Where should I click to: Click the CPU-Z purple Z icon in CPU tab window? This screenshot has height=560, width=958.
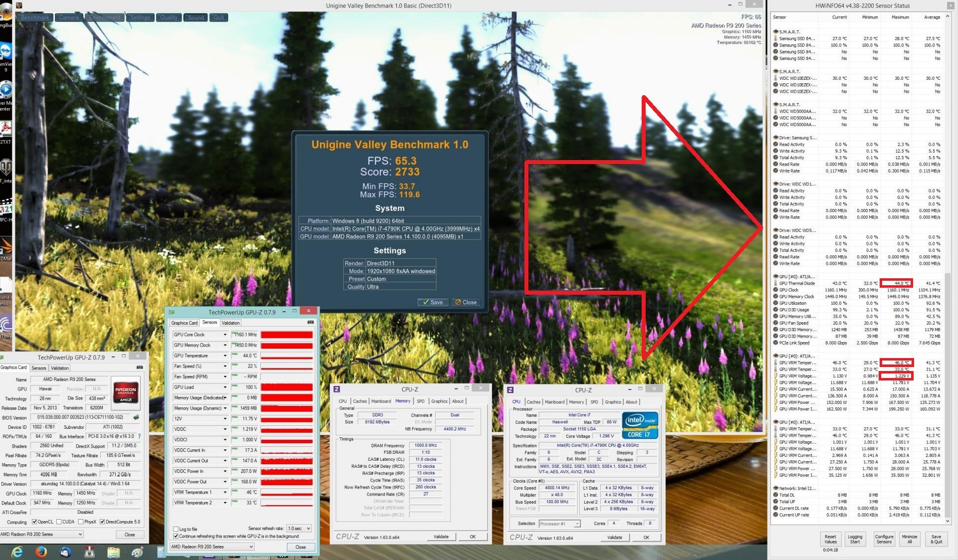pyautogui.click(x=510, y=390)
